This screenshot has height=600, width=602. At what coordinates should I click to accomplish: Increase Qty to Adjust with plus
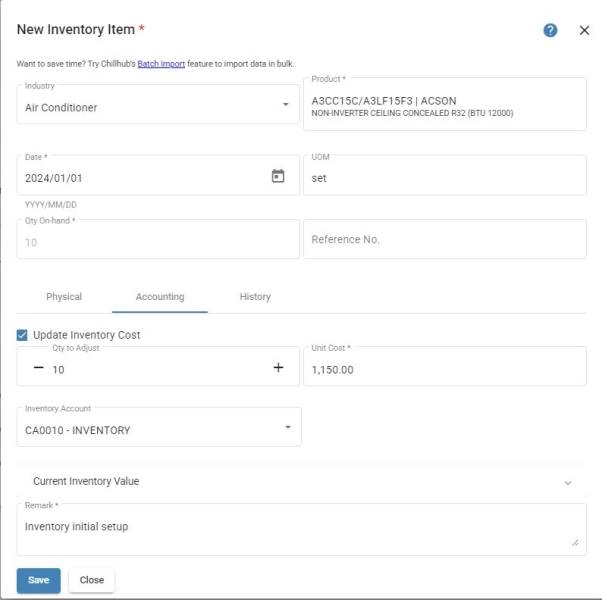pos(278,368)
